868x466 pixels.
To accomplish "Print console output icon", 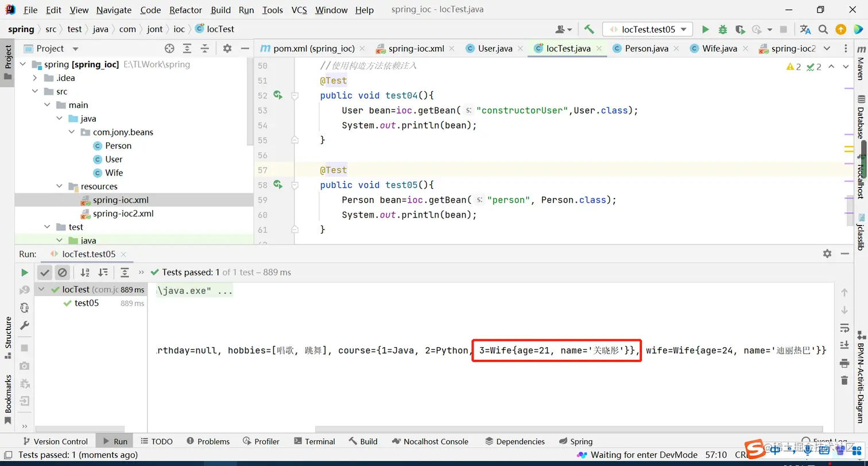I will click(x=844, y=363).
